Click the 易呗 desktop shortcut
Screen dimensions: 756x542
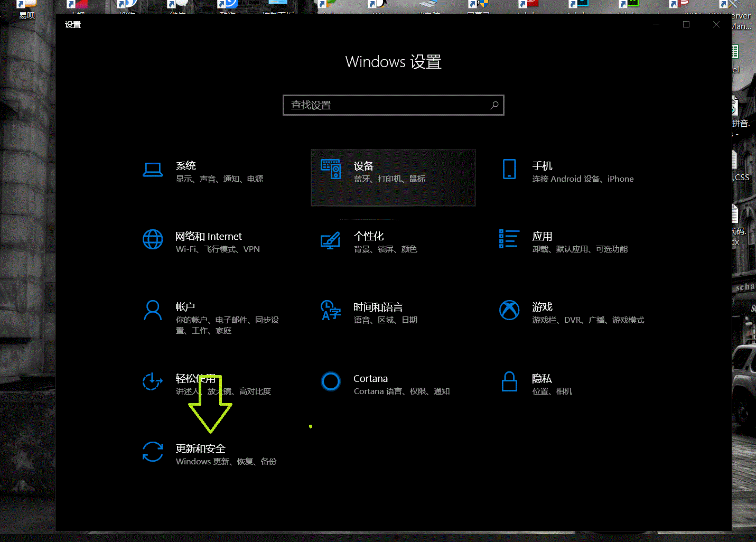point(26,11)
